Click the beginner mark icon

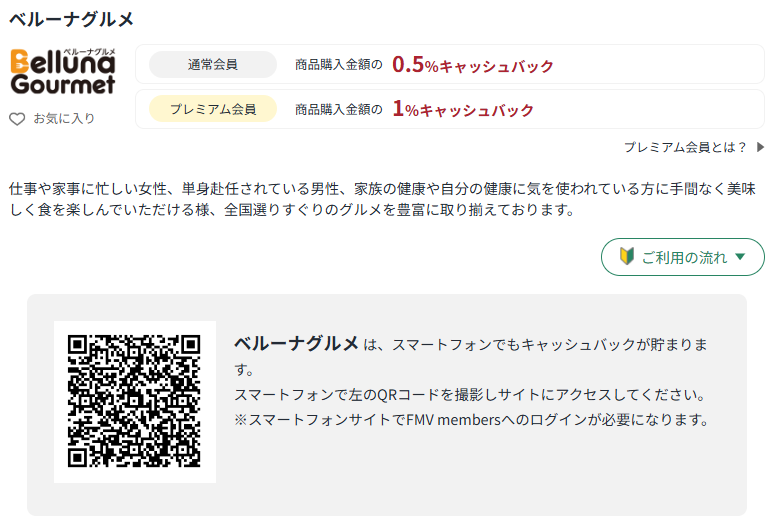click(x=627, y=256)
